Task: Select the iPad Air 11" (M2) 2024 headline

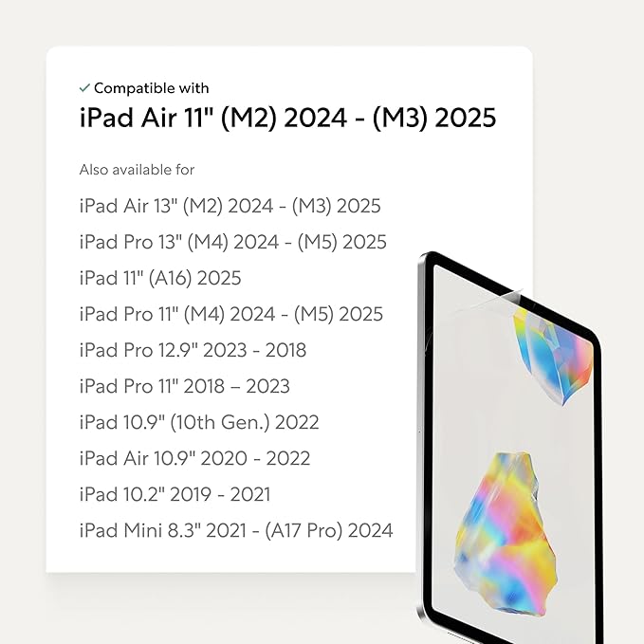Action: coord(287,119)
